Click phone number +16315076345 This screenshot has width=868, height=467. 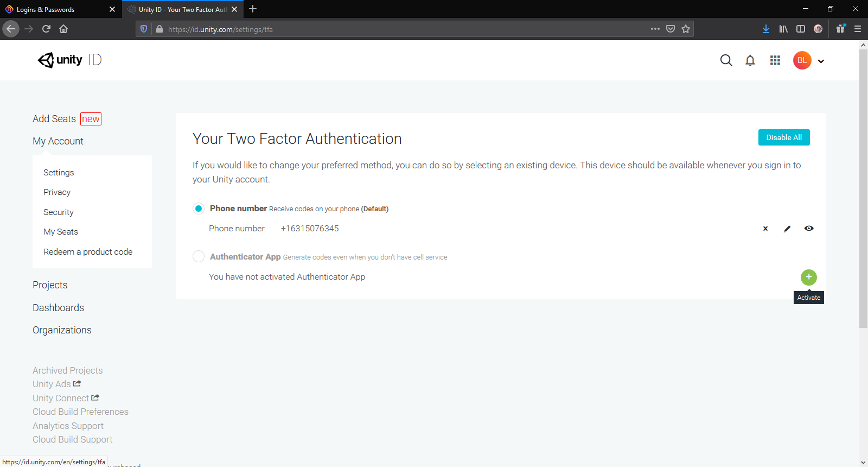[310, 229]
